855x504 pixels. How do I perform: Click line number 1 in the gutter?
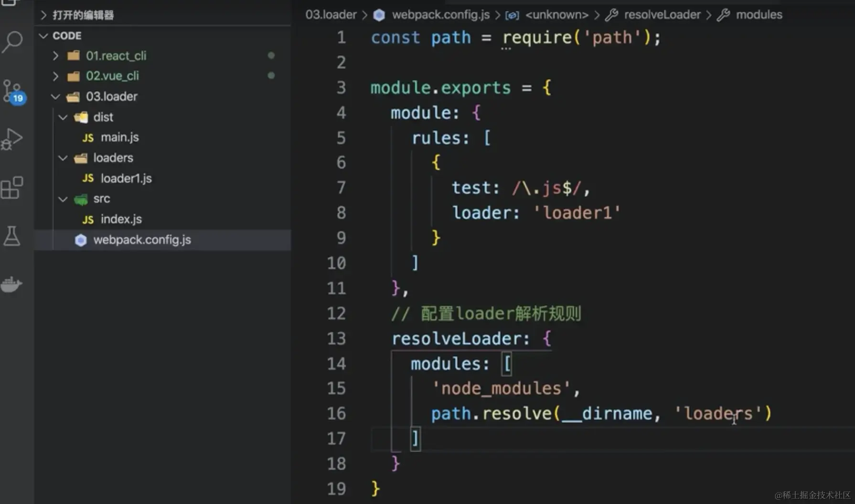pos(341,37)
